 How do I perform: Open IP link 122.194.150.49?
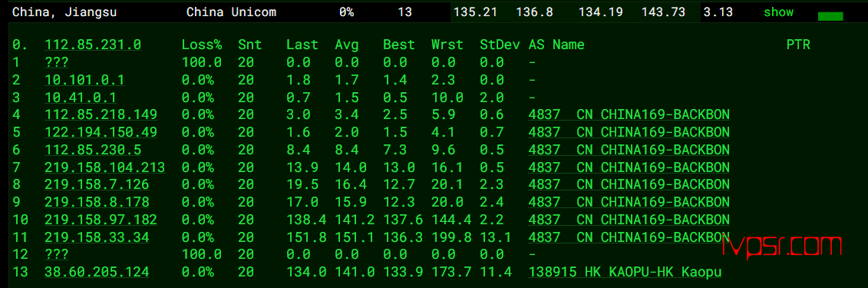(101, 132)
